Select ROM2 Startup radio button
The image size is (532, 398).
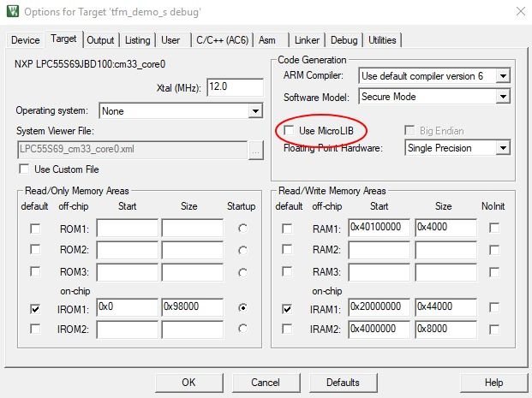coord(242,251)
